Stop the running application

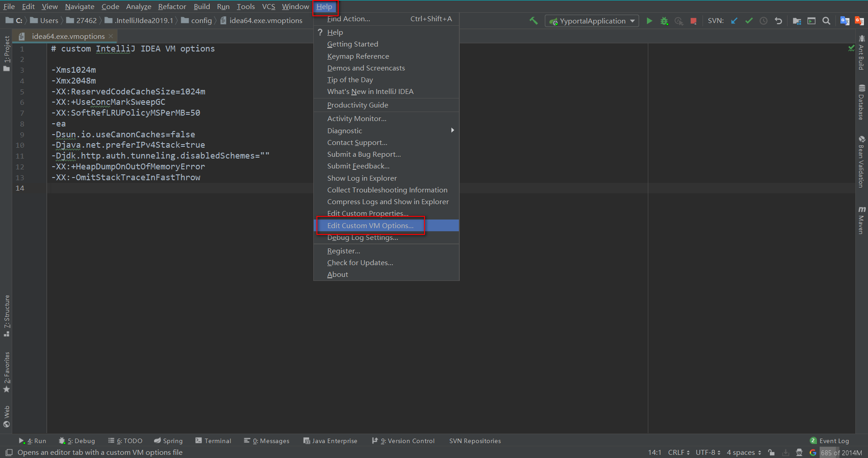pyautogui.click(x=693, y=21)
